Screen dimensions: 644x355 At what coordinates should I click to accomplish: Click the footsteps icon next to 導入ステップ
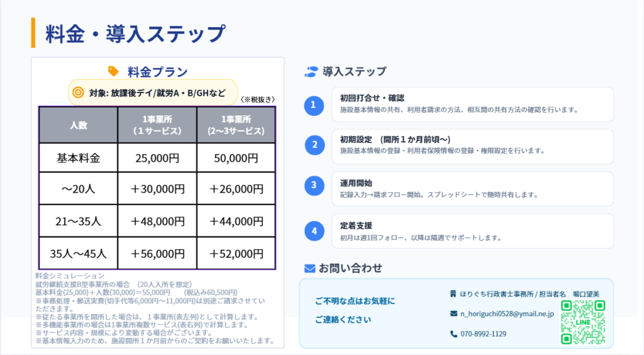point(311,72)
